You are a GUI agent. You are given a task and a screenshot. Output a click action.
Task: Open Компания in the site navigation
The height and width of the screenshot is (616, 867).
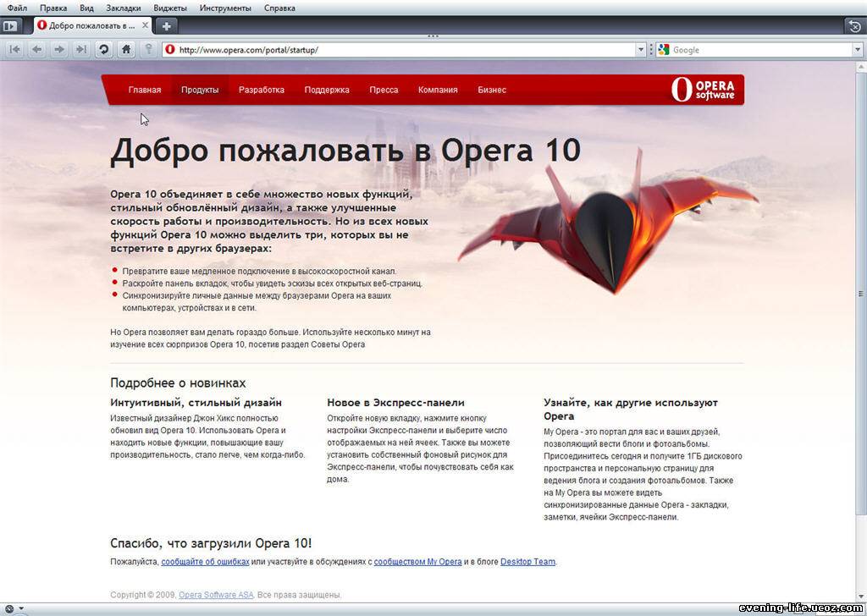coord(438,90)
